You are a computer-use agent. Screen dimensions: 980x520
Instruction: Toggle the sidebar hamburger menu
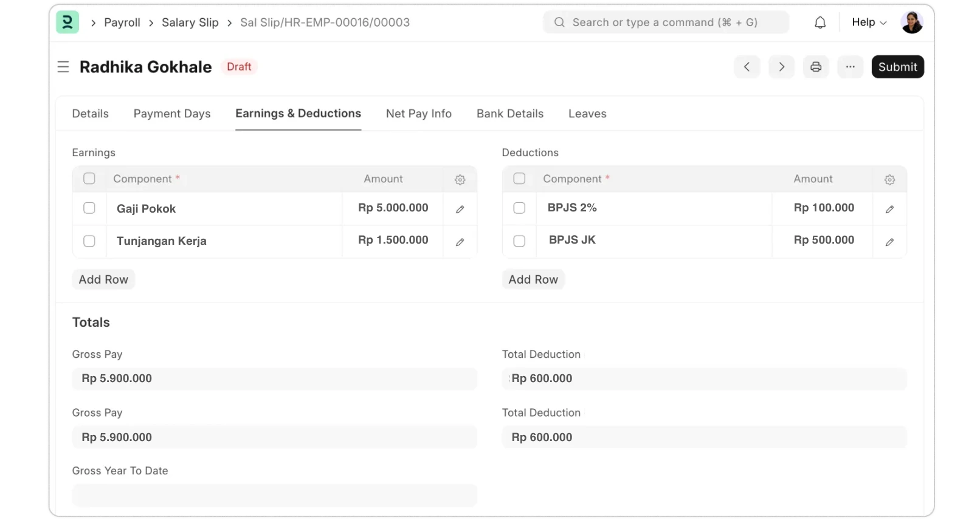coord(63,67)
